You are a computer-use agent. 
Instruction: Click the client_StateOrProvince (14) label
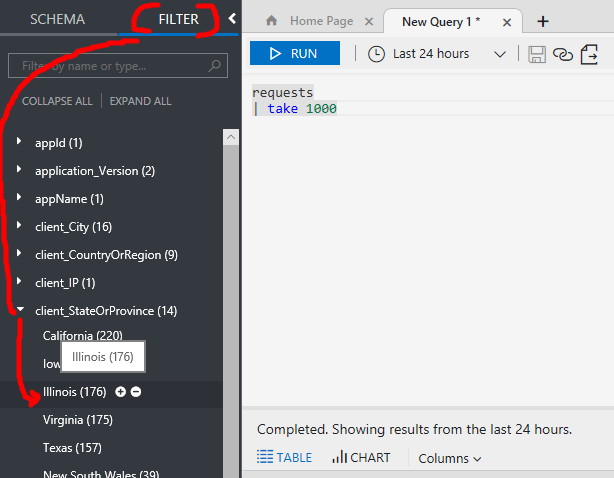106,311
